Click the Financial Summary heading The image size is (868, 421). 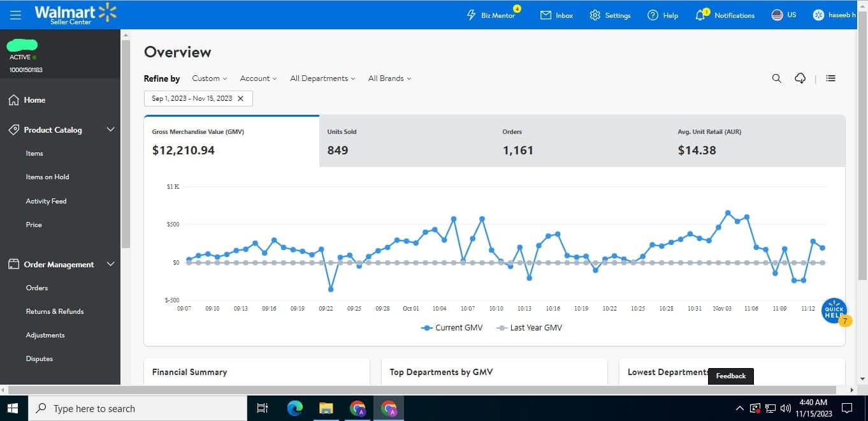coord(189,372)
